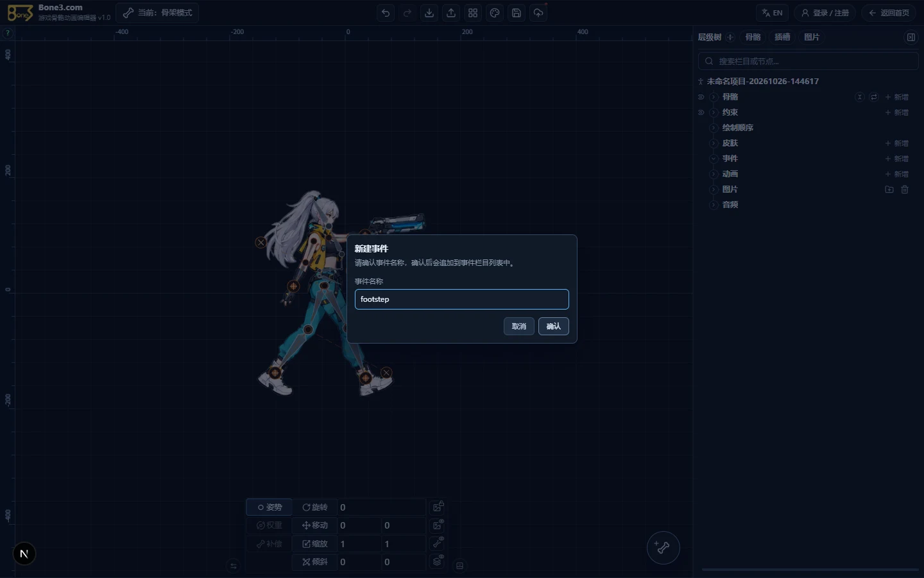This screenshot has height=578, width=924.
Task: Click the import download icon
Action: (429, 13)
